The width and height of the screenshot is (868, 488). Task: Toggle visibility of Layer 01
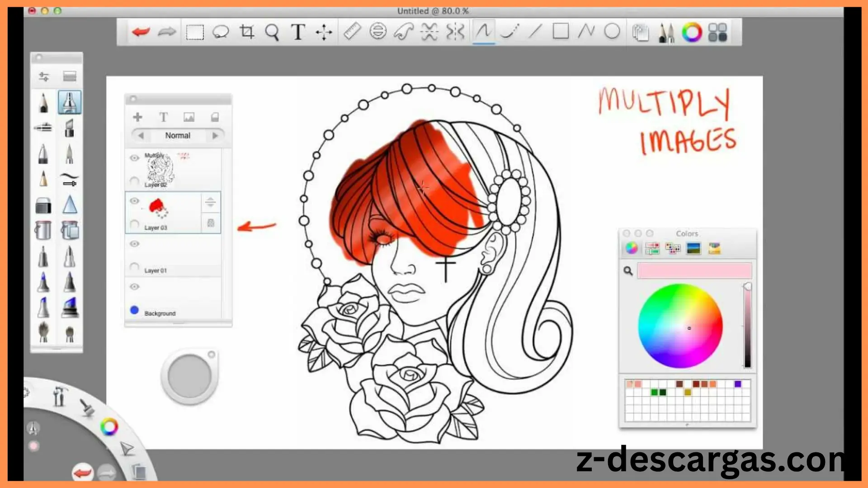(x=134, y=244)
